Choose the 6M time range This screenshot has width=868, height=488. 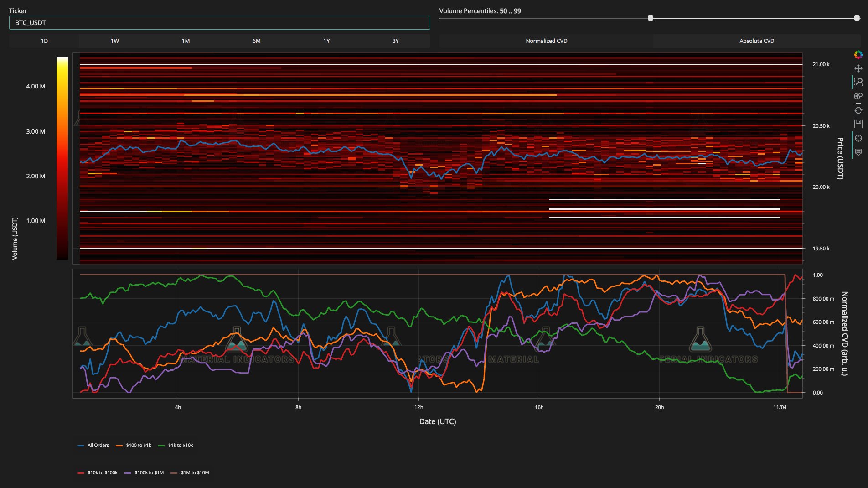(256, 41)
